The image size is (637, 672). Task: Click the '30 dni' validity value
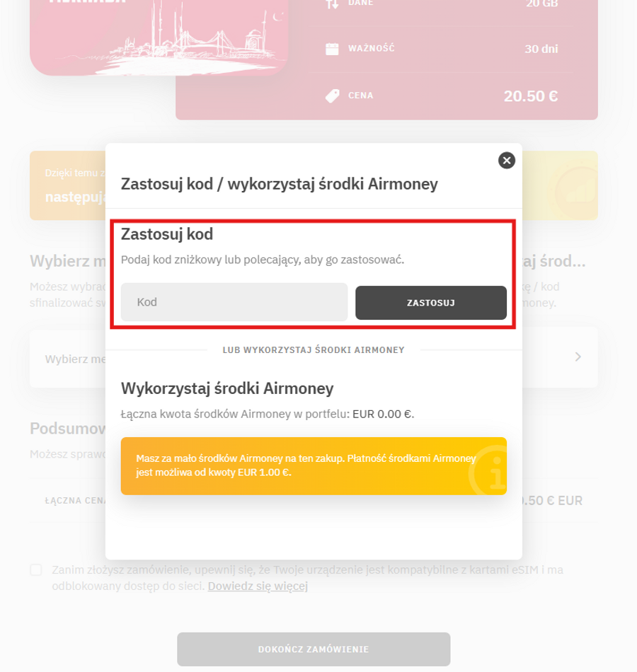point(541,49)
